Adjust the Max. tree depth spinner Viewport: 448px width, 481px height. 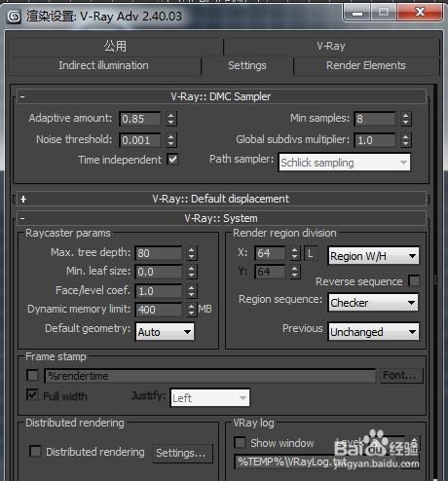tap(192, 253)
